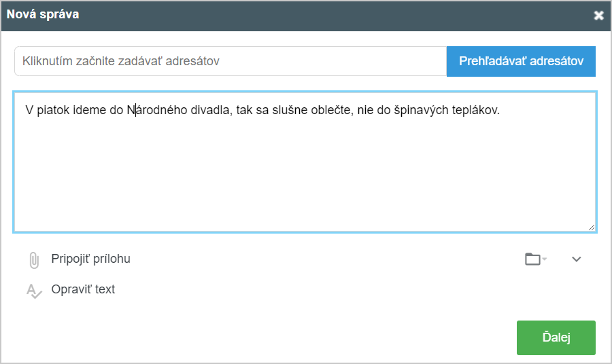This screenshot has height=364, width=612.
Task: Close the Nová správa dialog
Action: [x=598, y=16]
